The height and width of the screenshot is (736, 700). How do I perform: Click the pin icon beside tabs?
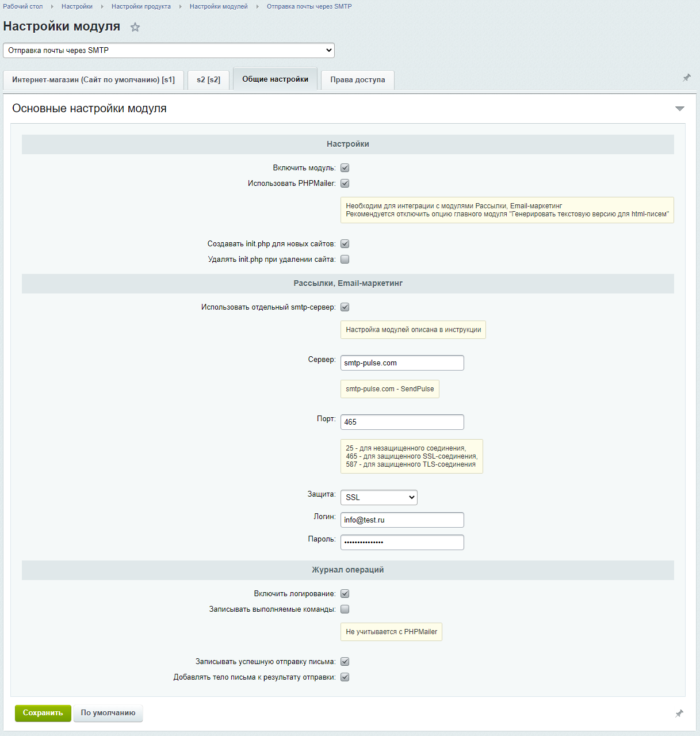(x=687, y=78)
